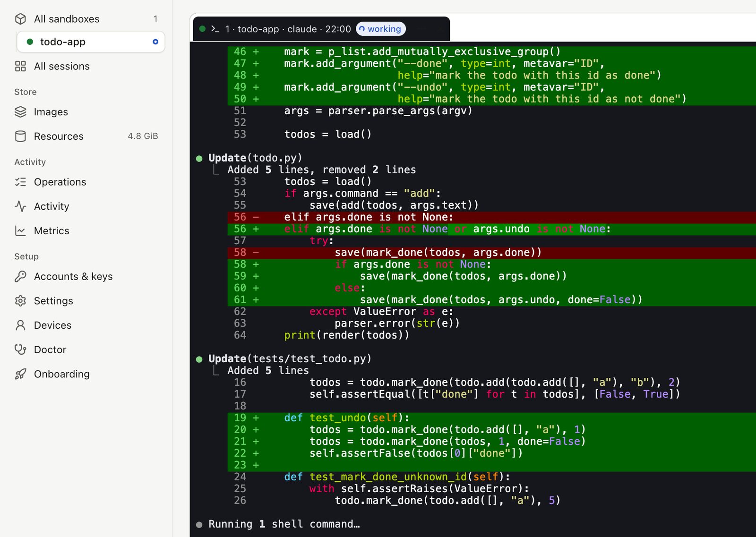Screen dimensions: 756x537
Task: Click the 'def test_mark_done_unknown_id(self):' line
Action: [x=397, y=477]
